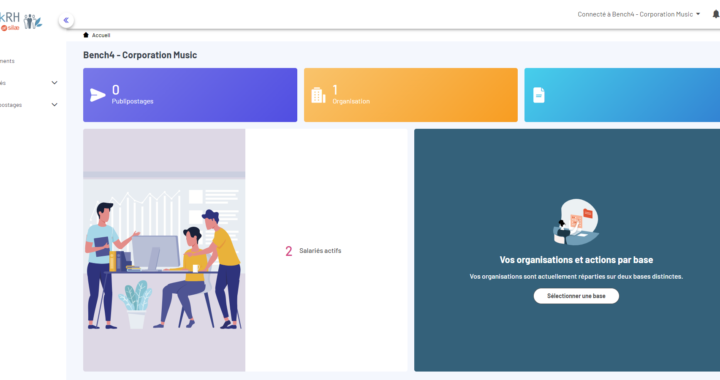The width and height of the screenshot is (720, 380).
Task: Expand the sidebar 'postages' menu chevron
Action: (x=54, y=105)
